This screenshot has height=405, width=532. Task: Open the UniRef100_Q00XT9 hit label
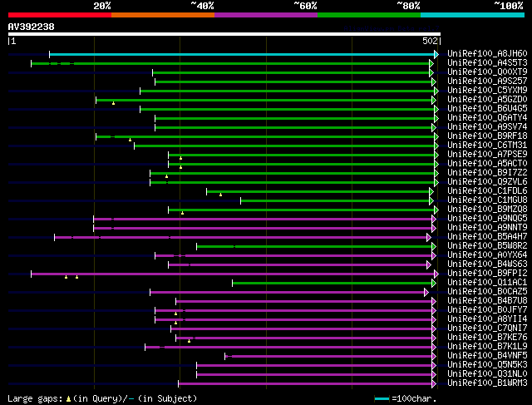pos(487,72)
